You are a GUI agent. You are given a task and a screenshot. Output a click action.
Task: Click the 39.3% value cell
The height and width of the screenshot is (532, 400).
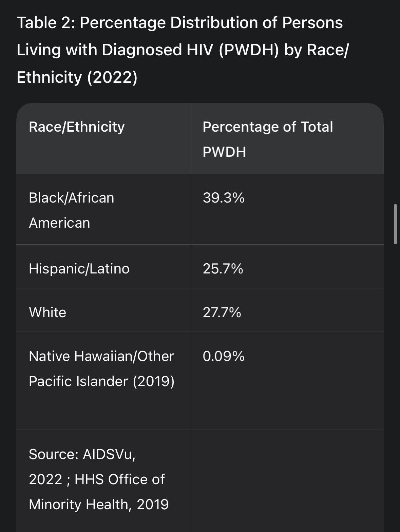click(x=224, y=198)
